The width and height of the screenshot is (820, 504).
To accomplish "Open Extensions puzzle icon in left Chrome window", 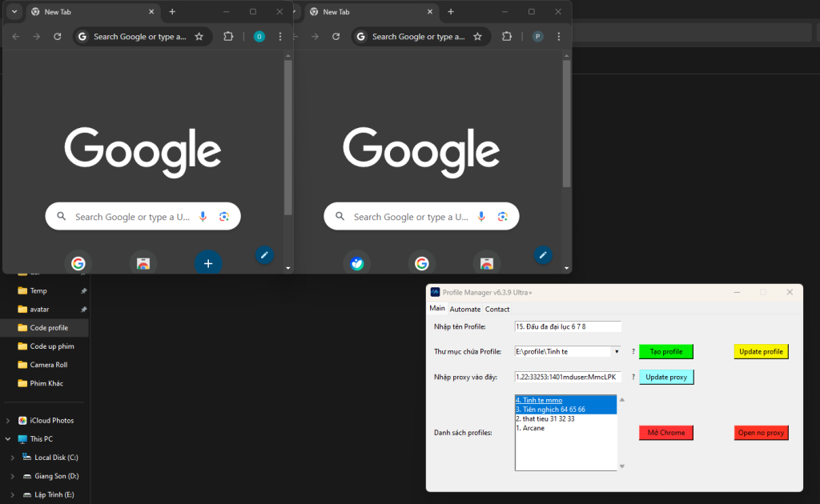I will pos(228,37).
